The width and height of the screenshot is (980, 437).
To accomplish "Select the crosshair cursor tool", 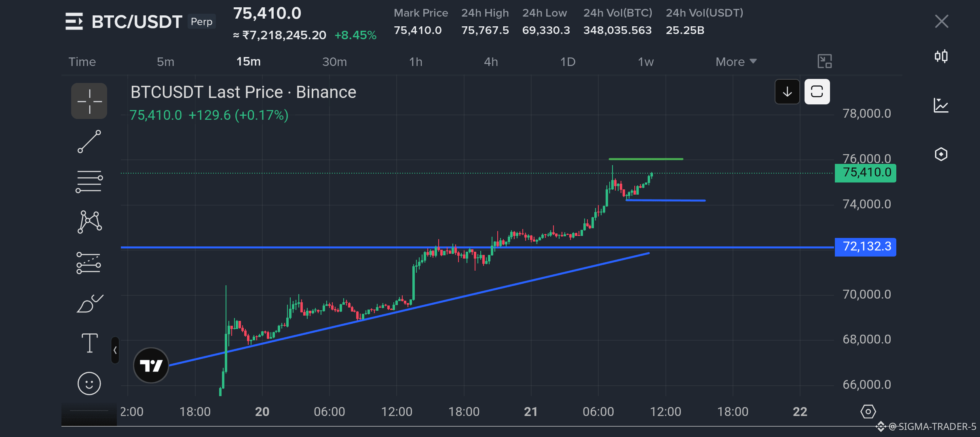I will click(x=89, y=101).
